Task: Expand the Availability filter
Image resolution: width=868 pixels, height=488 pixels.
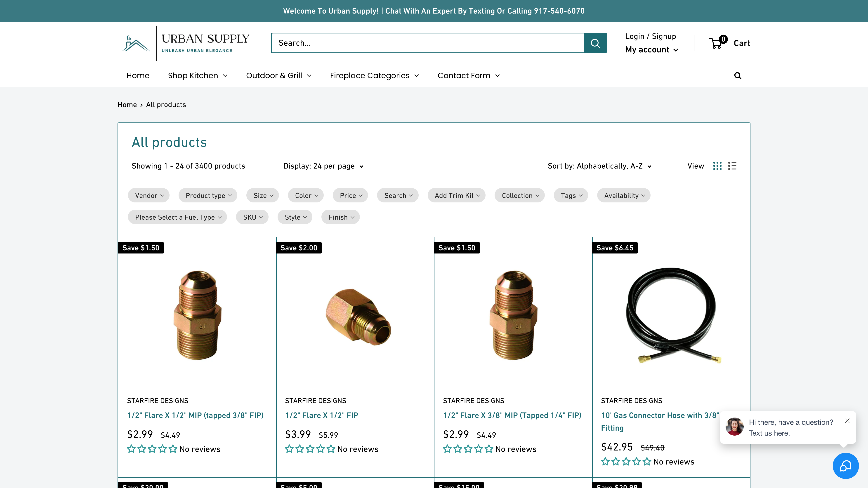Action: pyautogui.click(x=624, y=195)
